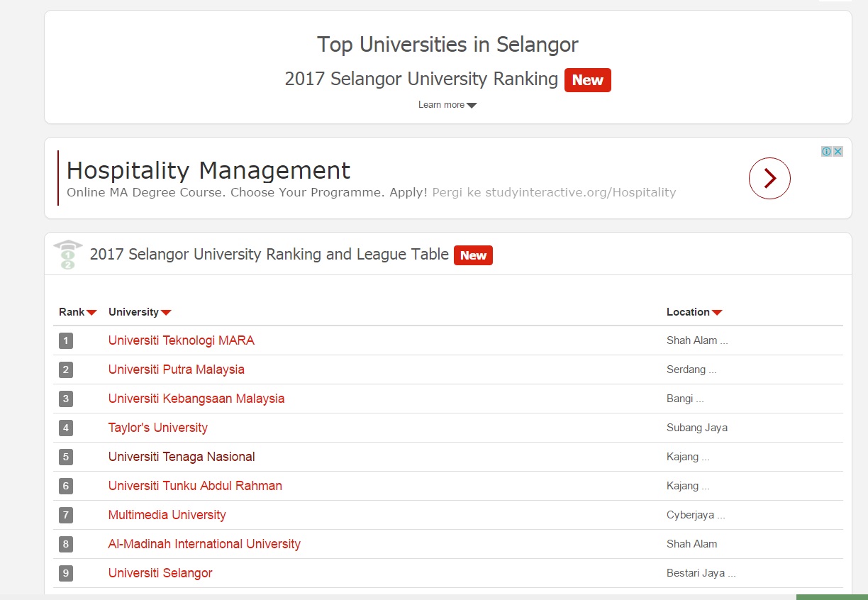868x600 pixels.
Task: Click the rank 2 number badge
Action: pyautogui.click(x=66, y=370)
